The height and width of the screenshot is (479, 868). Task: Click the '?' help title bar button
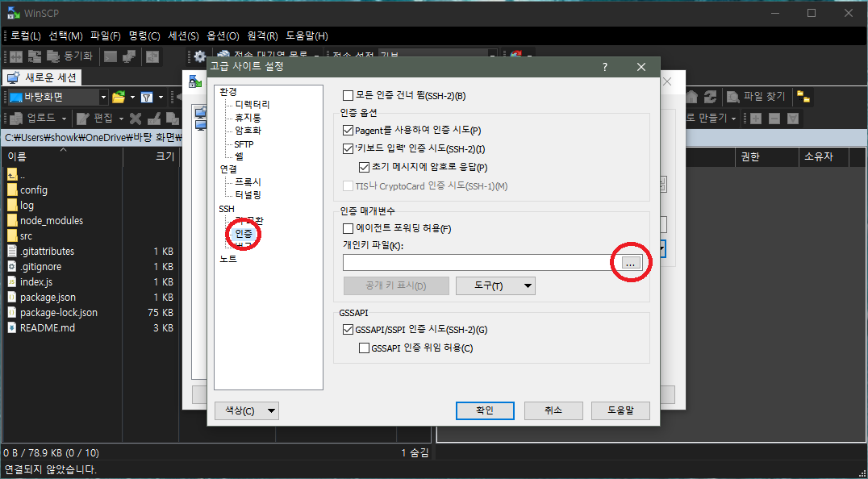604,67
